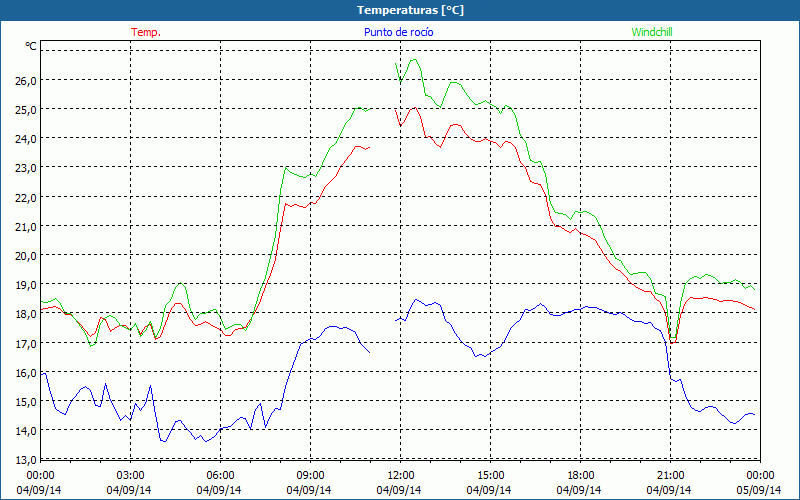
Task: Click the "21:00" time axis label
Action: coord(669,476)
